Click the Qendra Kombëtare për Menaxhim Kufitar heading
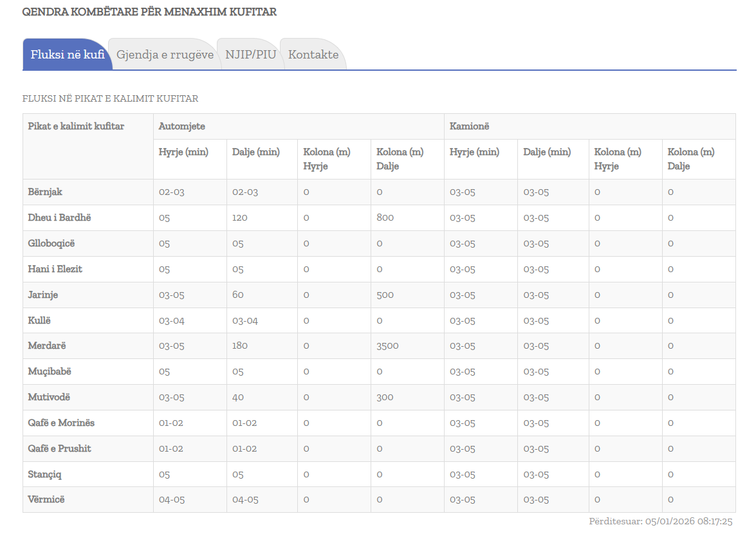The image size is (756, 534). pyautogui.click(x=149, y=12)
